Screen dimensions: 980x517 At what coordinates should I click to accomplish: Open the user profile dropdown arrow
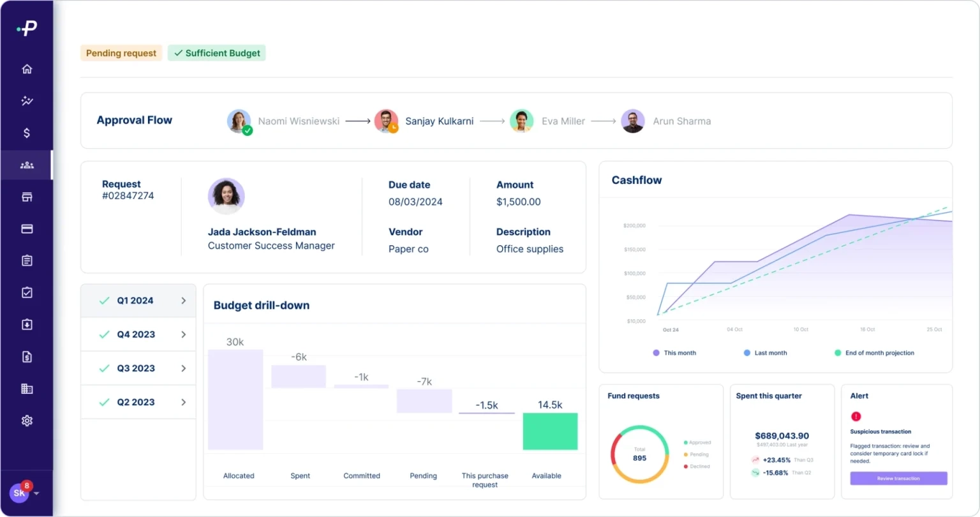pos(37,493)
